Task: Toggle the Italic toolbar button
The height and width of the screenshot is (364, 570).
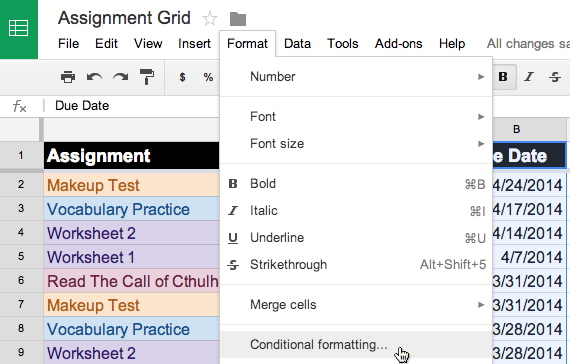Action: point(529,77)
